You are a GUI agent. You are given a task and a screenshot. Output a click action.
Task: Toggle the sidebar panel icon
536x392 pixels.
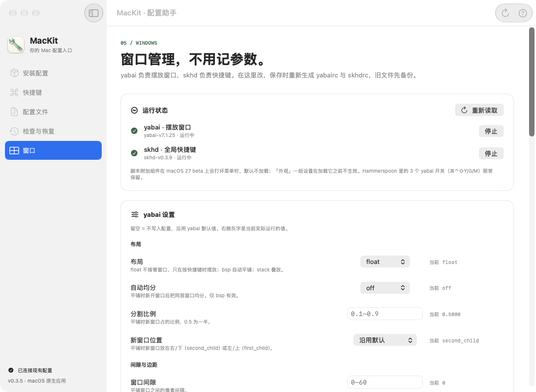tap(94, 13)
